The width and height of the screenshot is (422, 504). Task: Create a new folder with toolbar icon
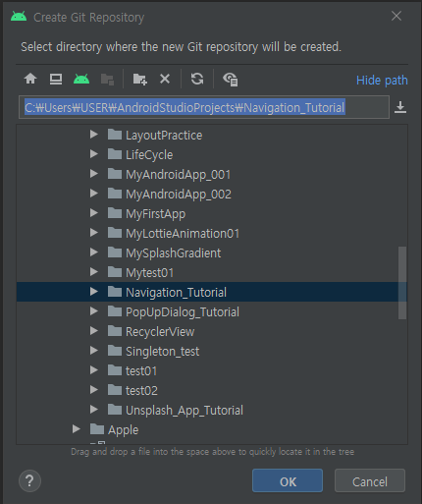[x=139, y=80]
